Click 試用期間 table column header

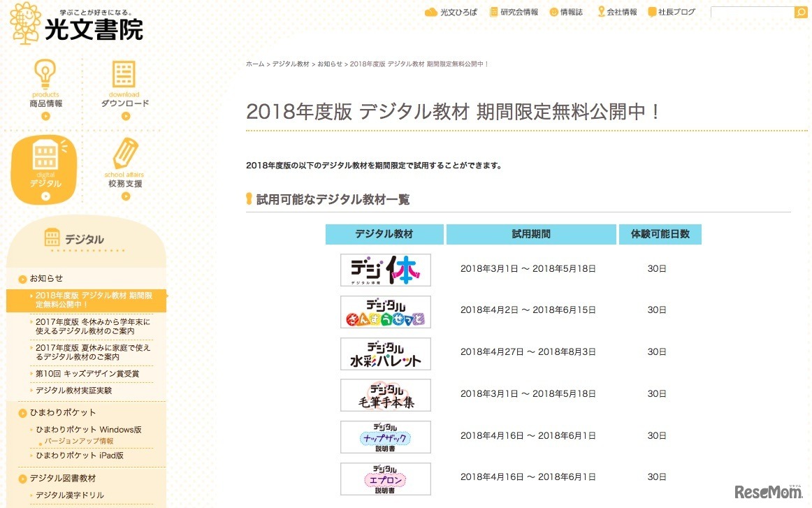[x=531, y=234]
